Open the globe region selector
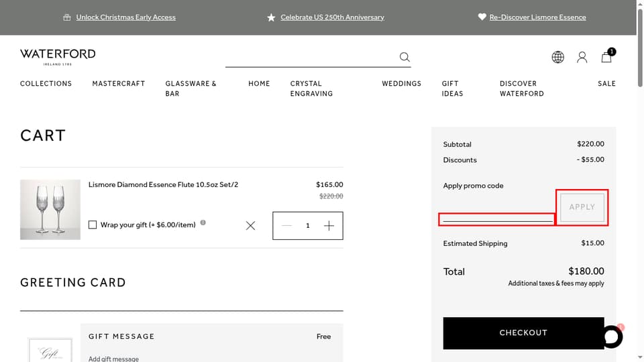Screen dimensions: 644x362 (557, 57)
